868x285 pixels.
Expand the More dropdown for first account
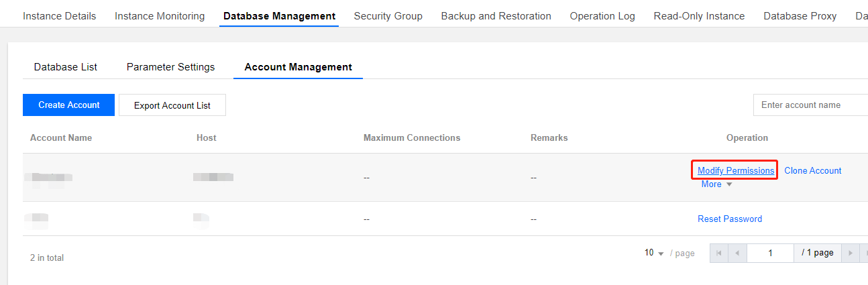716,184
